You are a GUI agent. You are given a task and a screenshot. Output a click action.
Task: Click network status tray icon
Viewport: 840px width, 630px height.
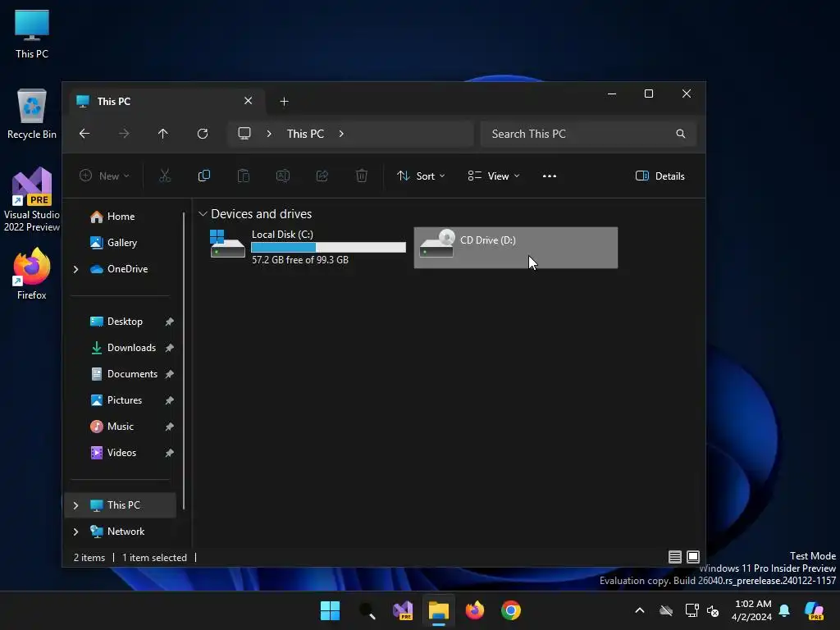pos(692,610)
